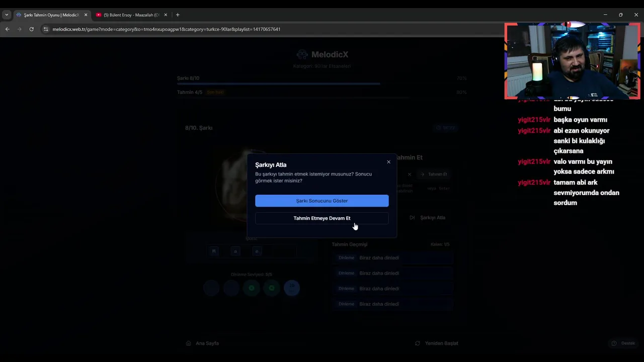The height and width of the screenshot is (362, 644).
Task: Choose Tahmin Etmeye Devam Et
Action: (322, 218)
